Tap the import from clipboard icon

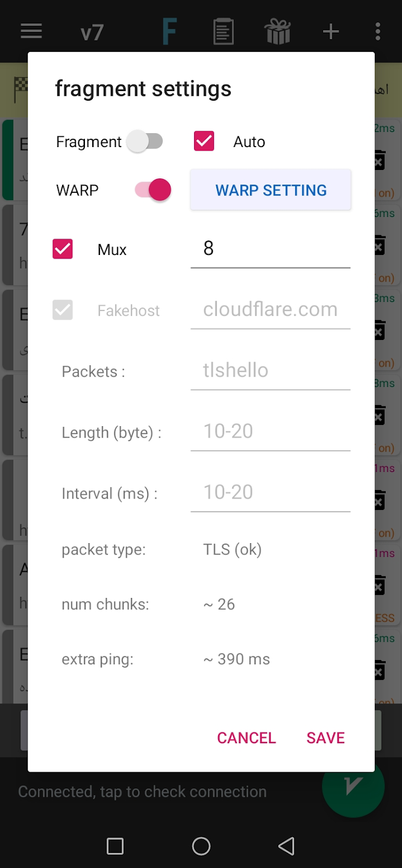[x=223, y=31]
